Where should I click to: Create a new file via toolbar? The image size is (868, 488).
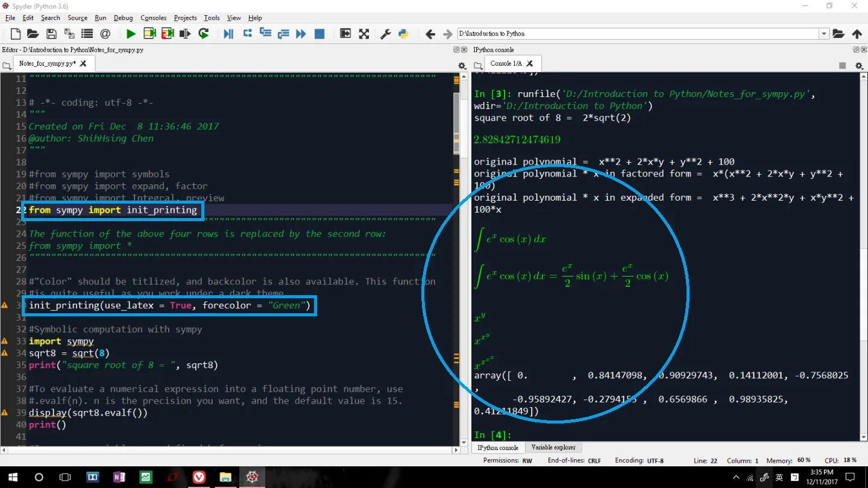click(15, 34)
